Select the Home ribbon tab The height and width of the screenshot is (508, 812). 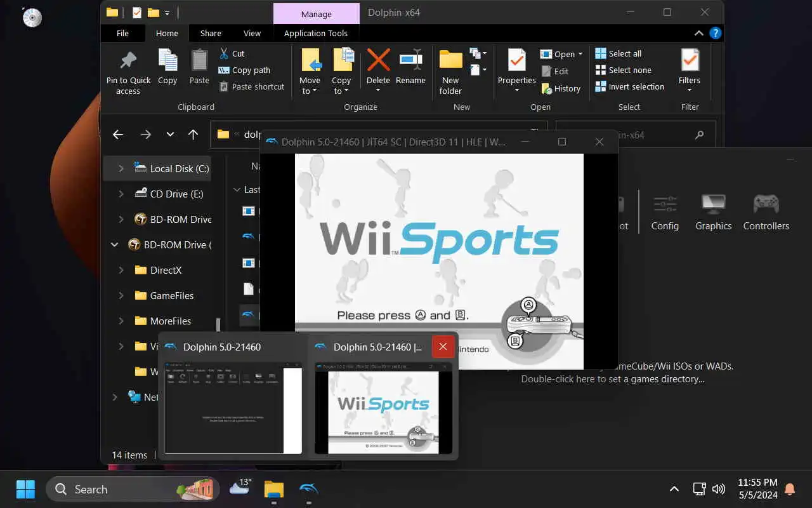(x=167, y=33)
